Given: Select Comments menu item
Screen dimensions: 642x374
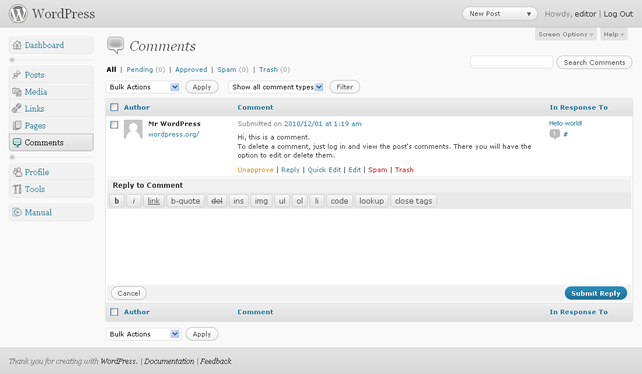Looking at the screenshot, I should click(51, 143).
